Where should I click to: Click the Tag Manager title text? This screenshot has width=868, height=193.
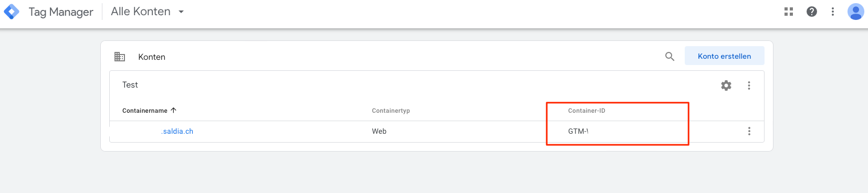click(61, 12)
